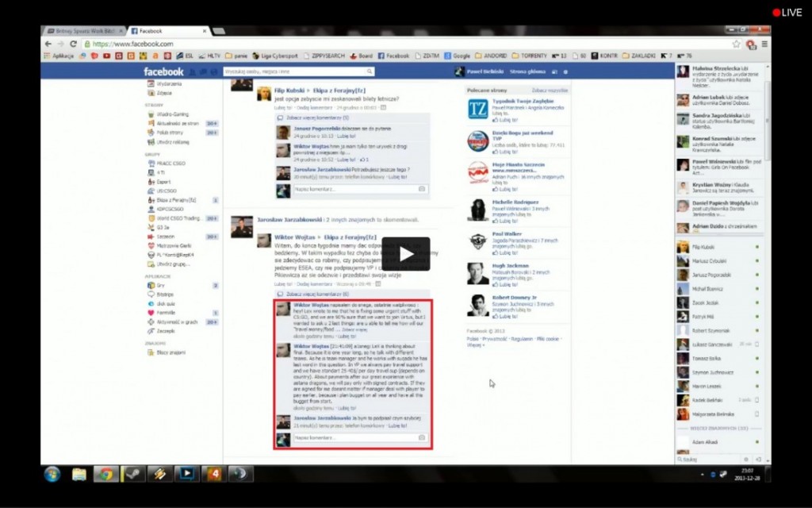The width and height of the screenshot is (812, 508).
Task: Like the Robert Downey Jr suggested page
Action: pos(505,316)
